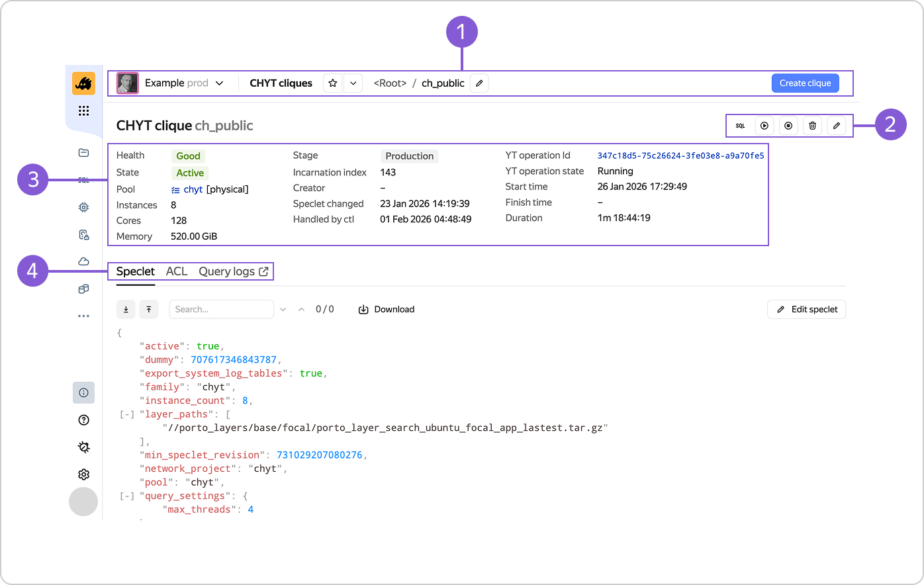The image size is (924, 585).
Task: Open the chip components sidebar icon
Action: tap(83, 207)
